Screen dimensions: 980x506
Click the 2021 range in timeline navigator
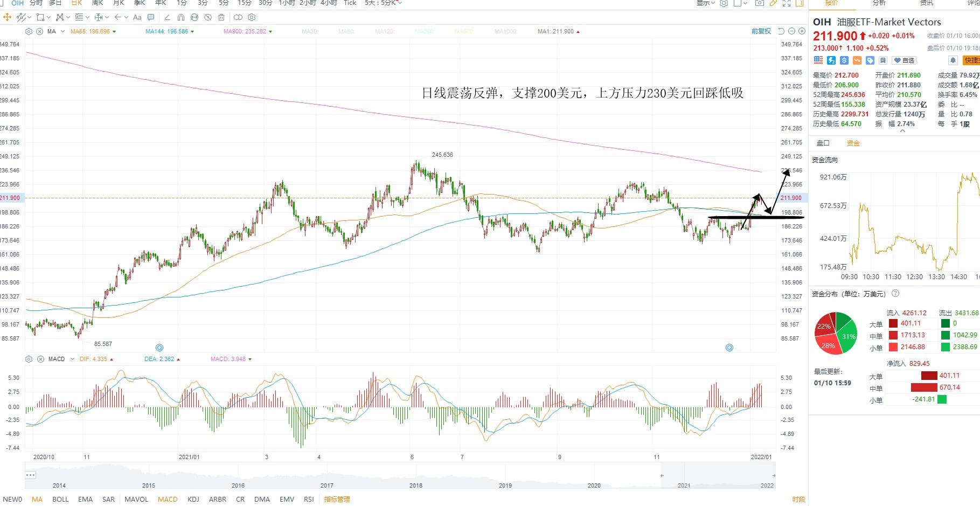point(684,486)
